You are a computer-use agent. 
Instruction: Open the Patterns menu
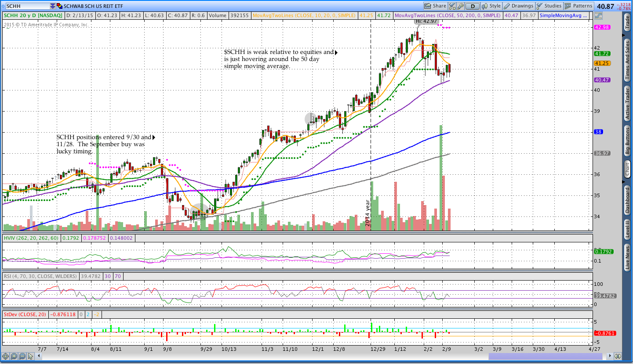[x=578, y=6]
